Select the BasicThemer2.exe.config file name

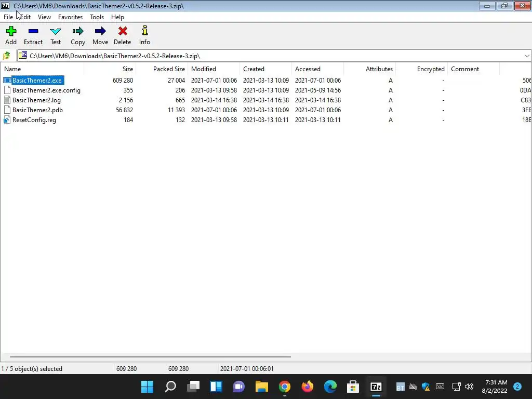point(46,90)
